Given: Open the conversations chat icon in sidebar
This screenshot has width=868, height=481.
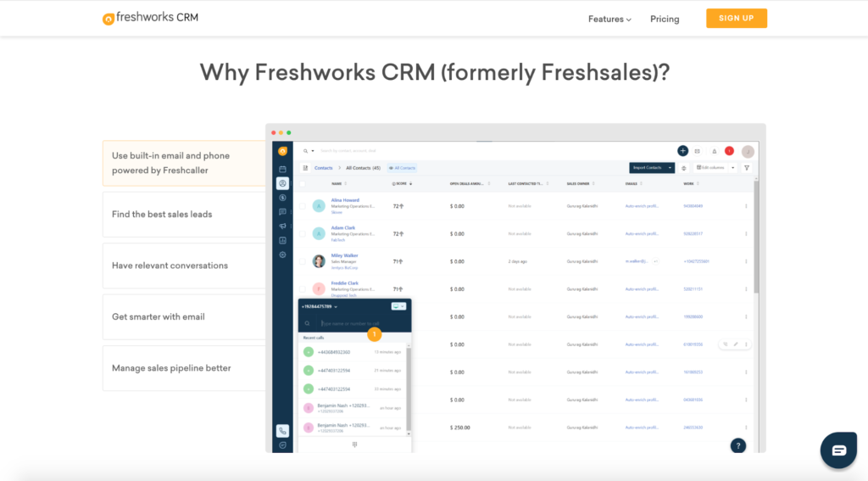Looking at the screenshot, I should point(283,212).
